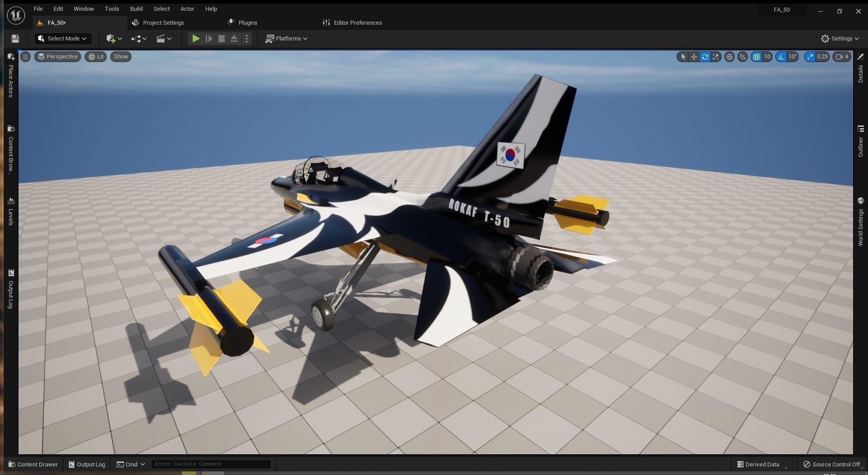Expand the Place Actors side panel
This screenshot has height=475, width=868.
click(11, 75)
